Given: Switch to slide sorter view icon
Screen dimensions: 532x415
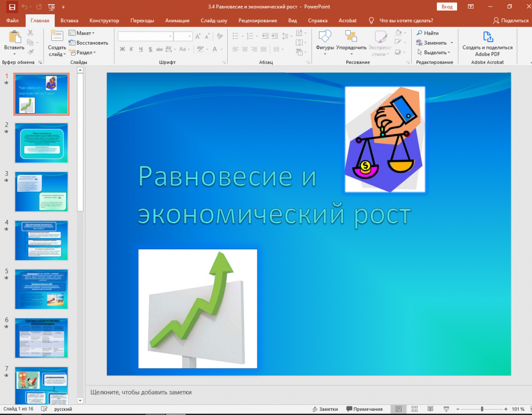Looking at the screenshot, I should pos(414,409).
